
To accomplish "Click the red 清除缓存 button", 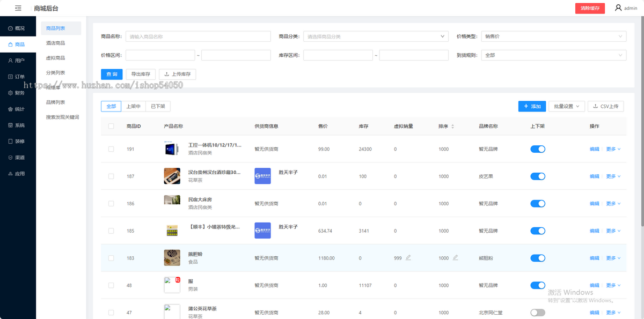I will click(x=590, y=8).
